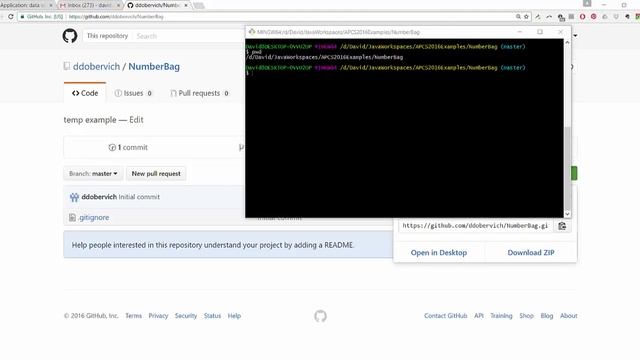
Task: Expand the profile menu arrow in GitHub header
Action: pos(575,36)
